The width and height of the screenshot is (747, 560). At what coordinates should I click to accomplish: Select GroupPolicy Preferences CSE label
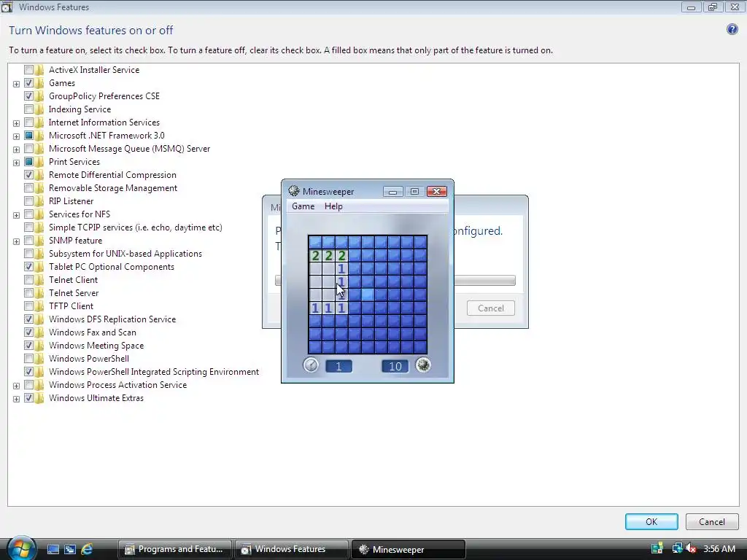(104, 96)
